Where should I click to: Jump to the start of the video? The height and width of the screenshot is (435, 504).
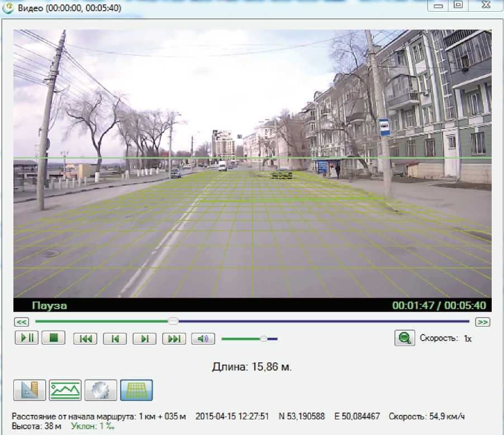tap(85, 338)
